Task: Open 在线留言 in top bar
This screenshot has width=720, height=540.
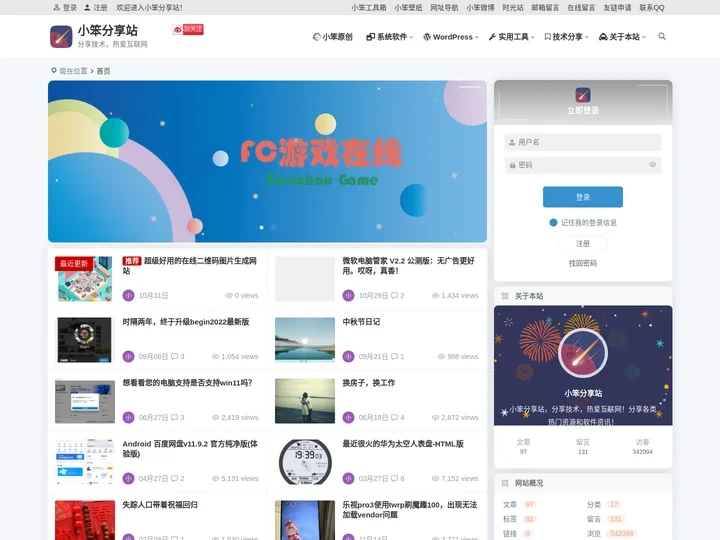Action: (x=581, y=7)
